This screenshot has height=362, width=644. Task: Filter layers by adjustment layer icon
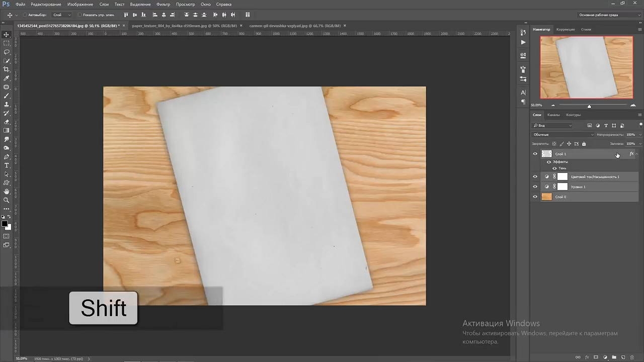pos(598,126)
